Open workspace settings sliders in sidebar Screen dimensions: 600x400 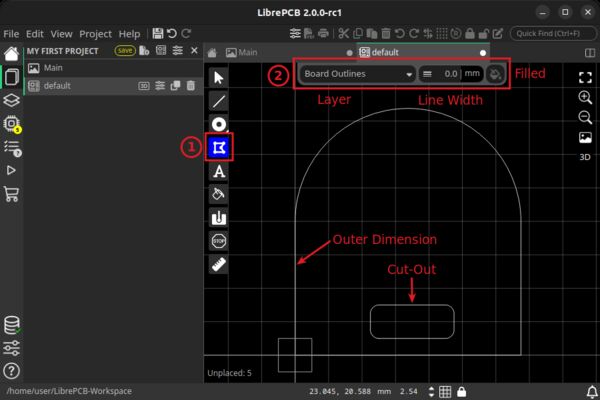click(x=11, y=348)
